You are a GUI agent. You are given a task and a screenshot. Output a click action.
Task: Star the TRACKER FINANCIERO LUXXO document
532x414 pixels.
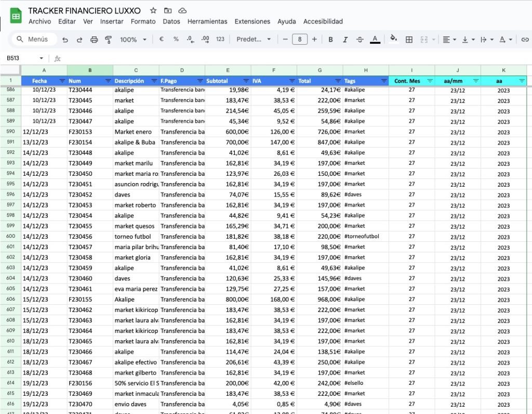click(153, 10)
